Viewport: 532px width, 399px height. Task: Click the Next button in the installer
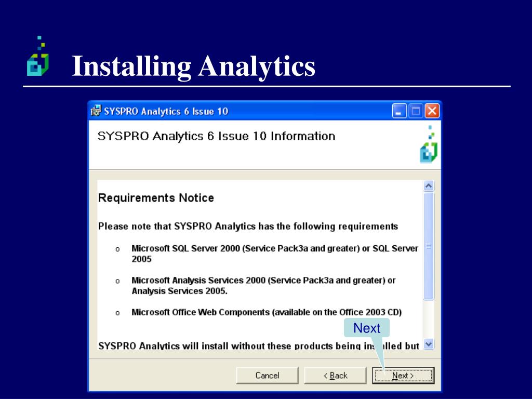[x=403, y=375]
